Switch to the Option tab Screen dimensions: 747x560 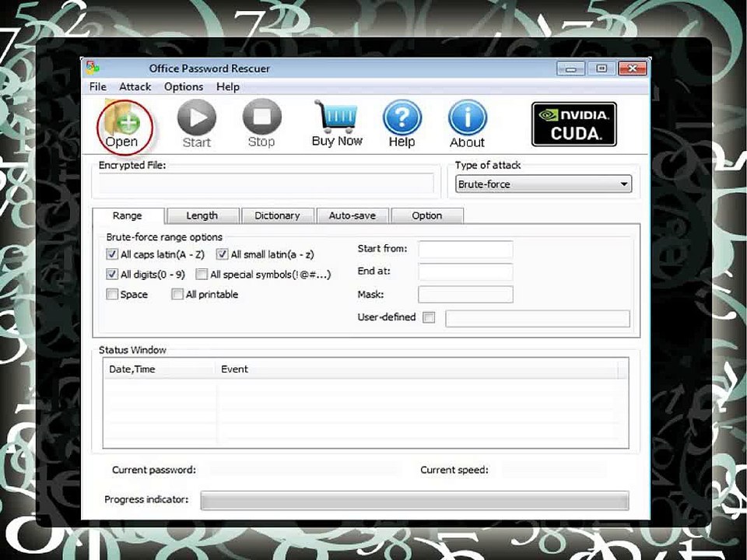pyautogui.click(x=427, y=215)
